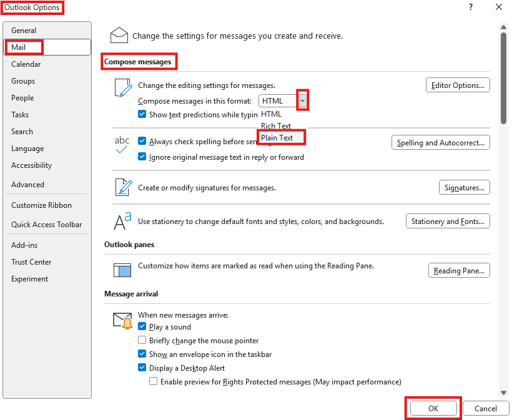Open the Trust Center category
Screen dimensions: 512x420
[47, 261]
